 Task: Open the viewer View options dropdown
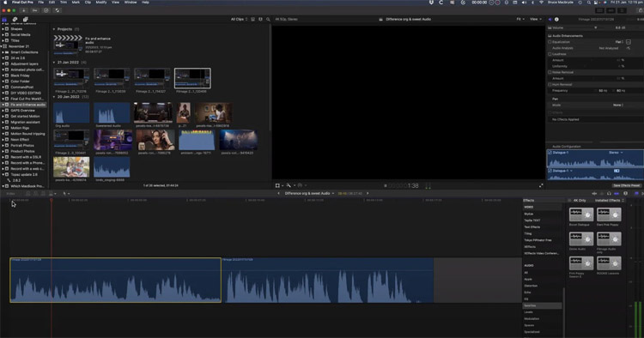pos(536,19)
